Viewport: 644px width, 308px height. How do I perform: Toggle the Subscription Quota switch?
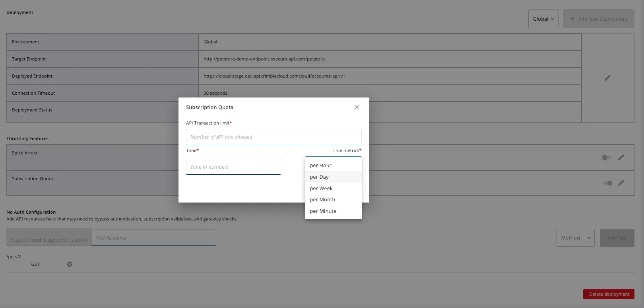[x=607, y=183]
